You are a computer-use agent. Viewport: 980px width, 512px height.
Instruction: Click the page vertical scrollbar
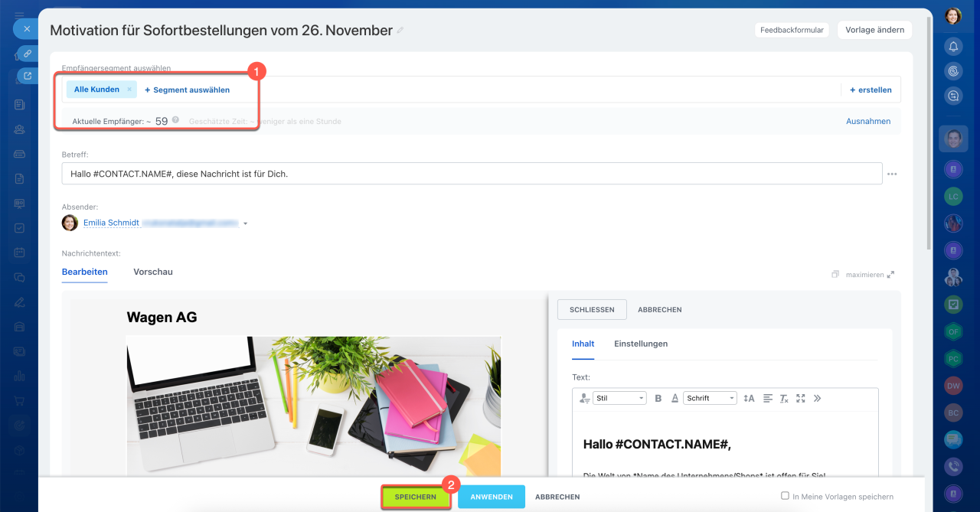[929, 134]
